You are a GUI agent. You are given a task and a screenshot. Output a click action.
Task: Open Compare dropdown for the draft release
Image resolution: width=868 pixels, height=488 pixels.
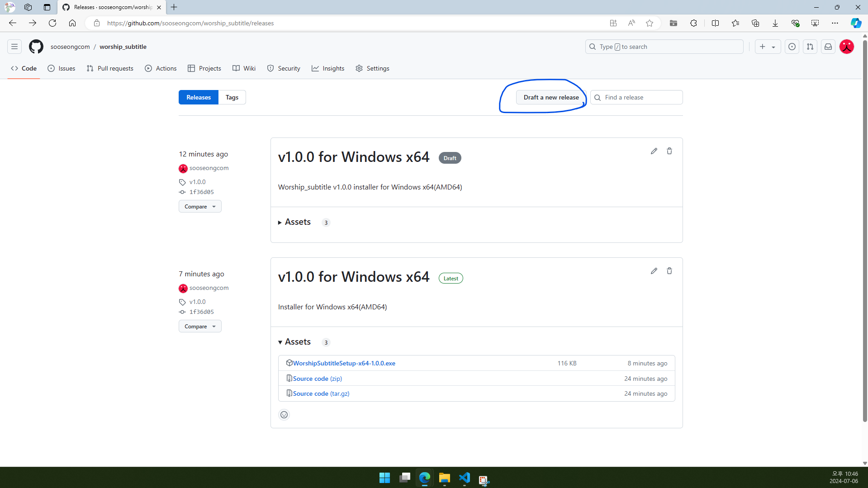[x=200, y=207]
